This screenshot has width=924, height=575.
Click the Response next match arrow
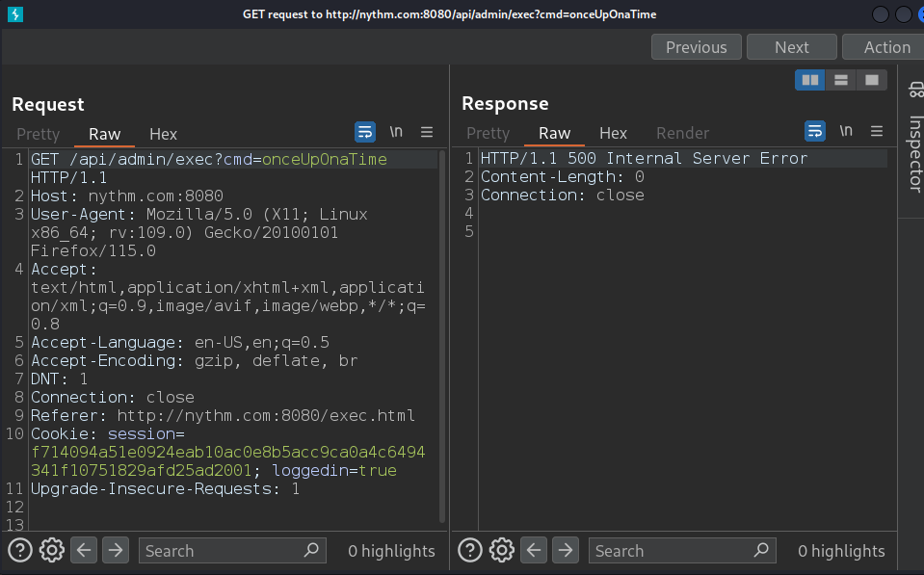[x=566, y=550]
